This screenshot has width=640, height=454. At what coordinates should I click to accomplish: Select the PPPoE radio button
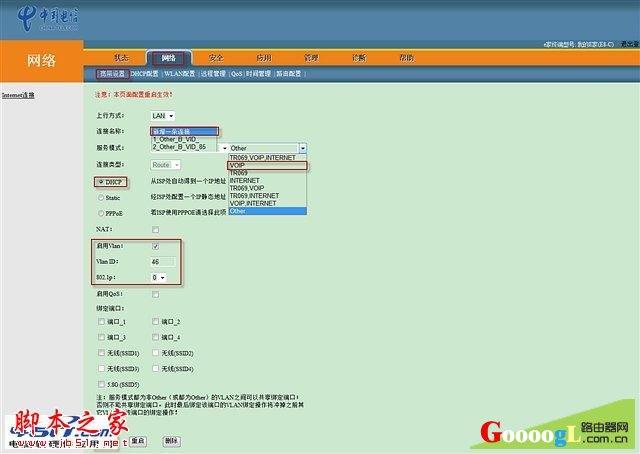[x=100, y=213]
